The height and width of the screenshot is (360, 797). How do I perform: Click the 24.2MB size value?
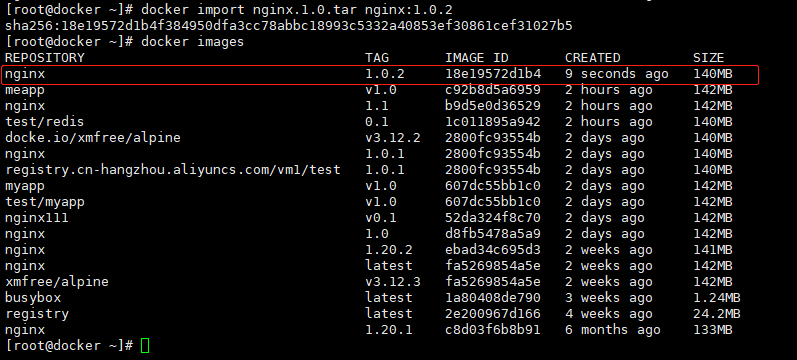point(717,314)
